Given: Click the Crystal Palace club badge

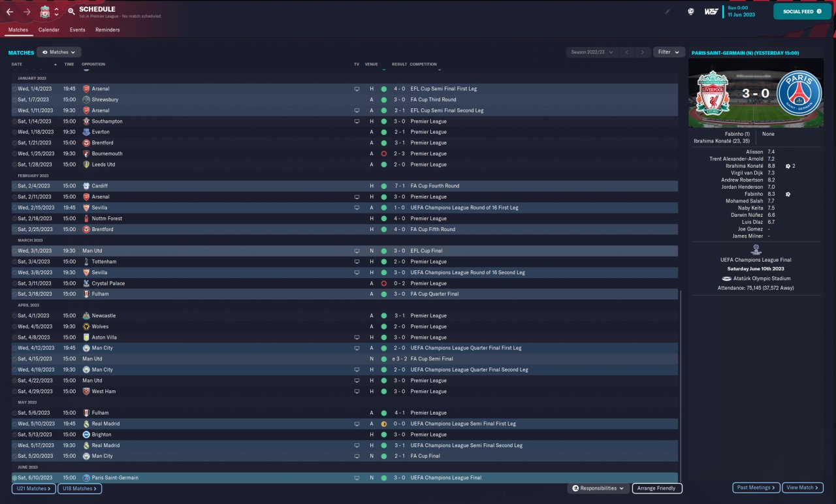Looking at the screenshot, I should pyautogui.click(x=86, y=283).
